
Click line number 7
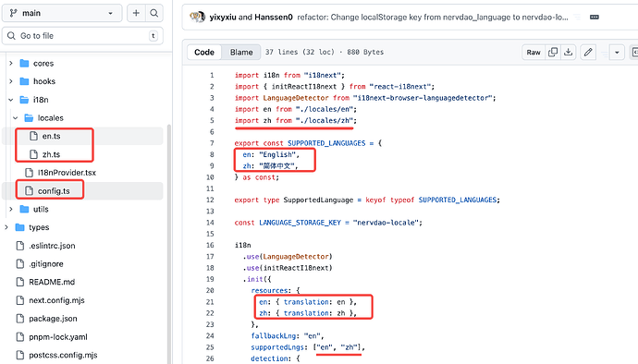pos(212,143)
